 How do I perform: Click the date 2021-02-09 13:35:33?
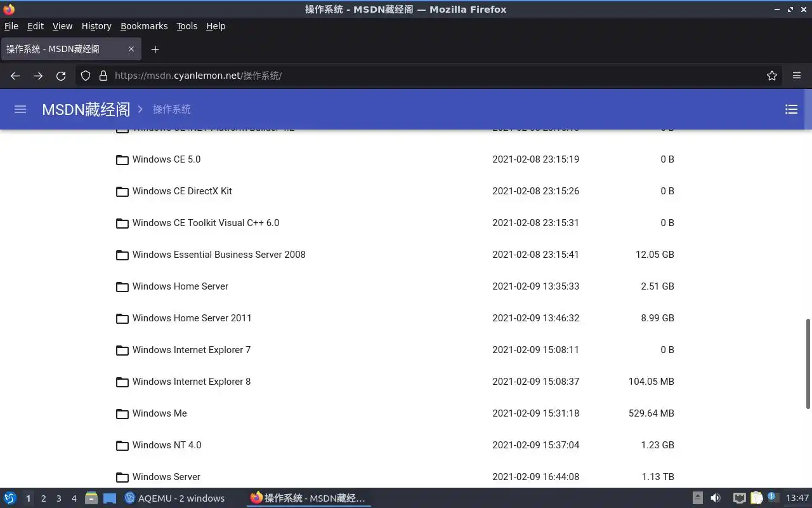click(535, 286)
